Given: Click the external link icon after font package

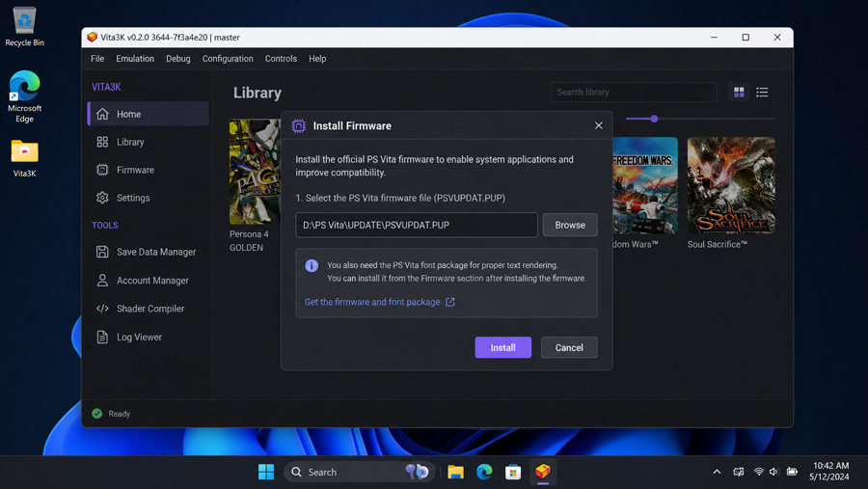Looking at the screenshot, I should pos(450,302).
